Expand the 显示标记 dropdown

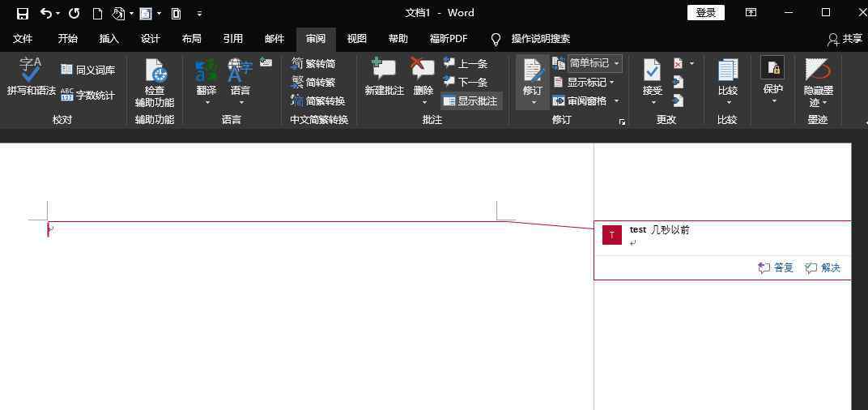point(584,83)
